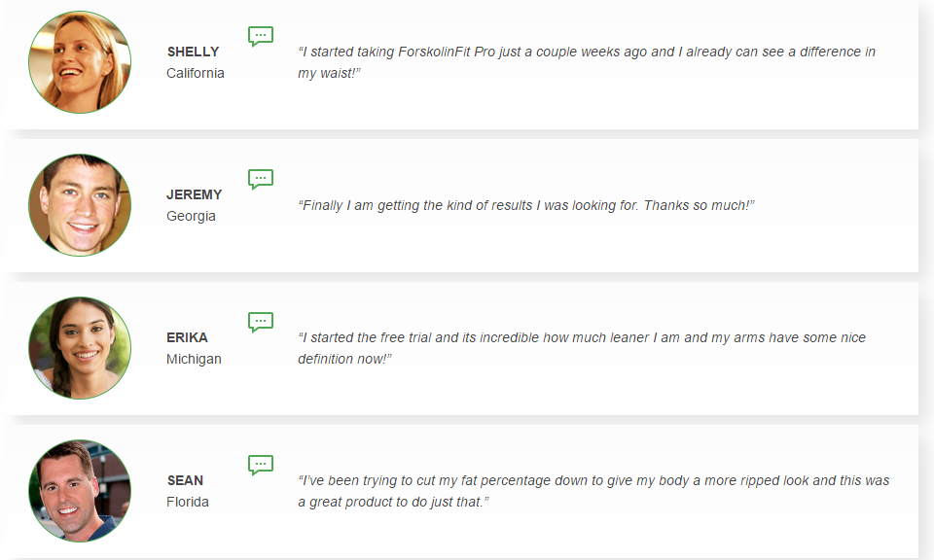Click the speech bubble icon beside Erika

(261, 322)
